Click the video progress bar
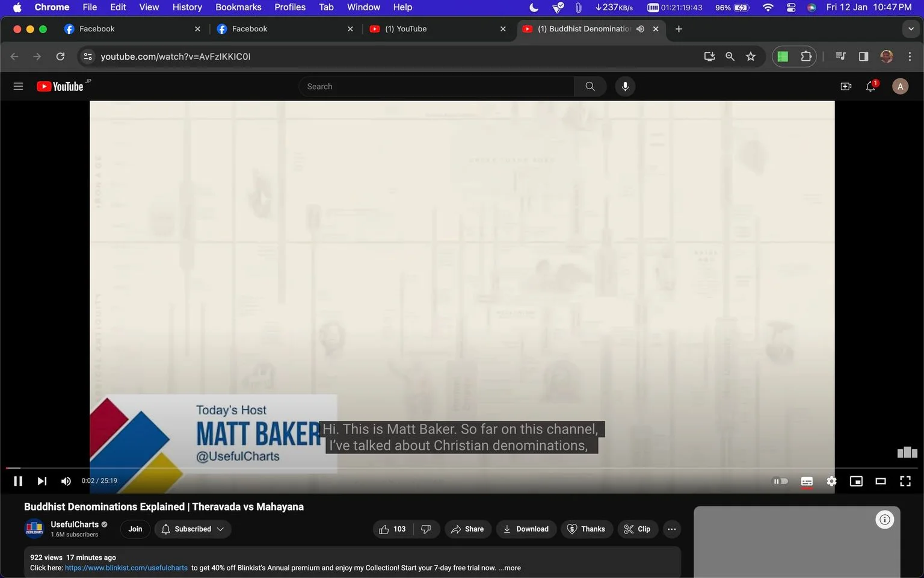 point(462,468)
